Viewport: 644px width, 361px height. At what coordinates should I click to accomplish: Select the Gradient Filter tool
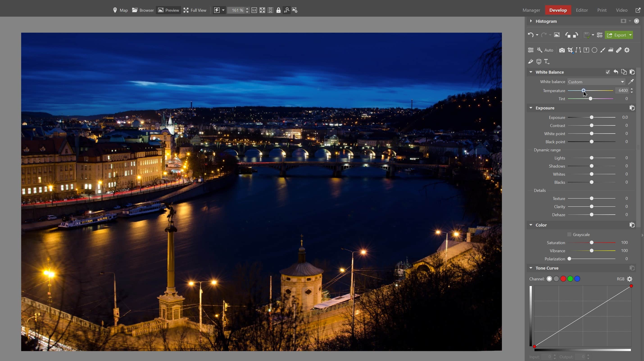coord(586,50)
